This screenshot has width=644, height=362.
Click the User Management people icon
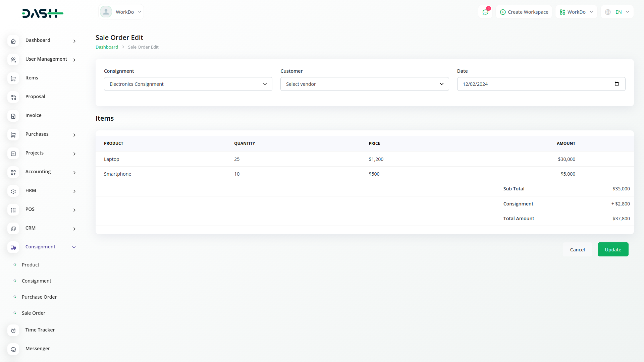tap(13, 60)
